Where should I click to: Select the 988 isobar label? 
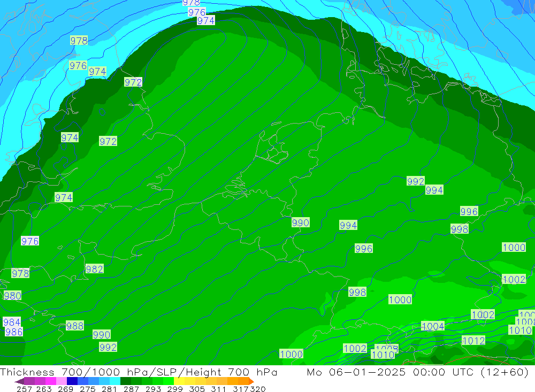75,326
